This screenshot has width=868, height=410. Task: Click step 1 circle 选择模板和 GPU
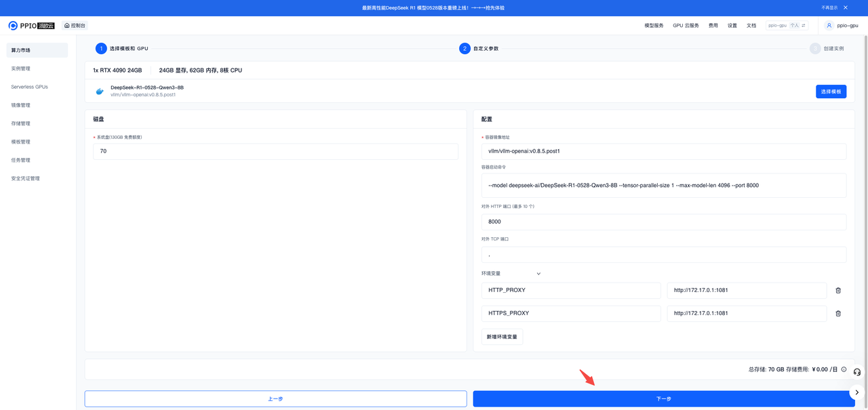pyautogui.click(x=101, y=49)
